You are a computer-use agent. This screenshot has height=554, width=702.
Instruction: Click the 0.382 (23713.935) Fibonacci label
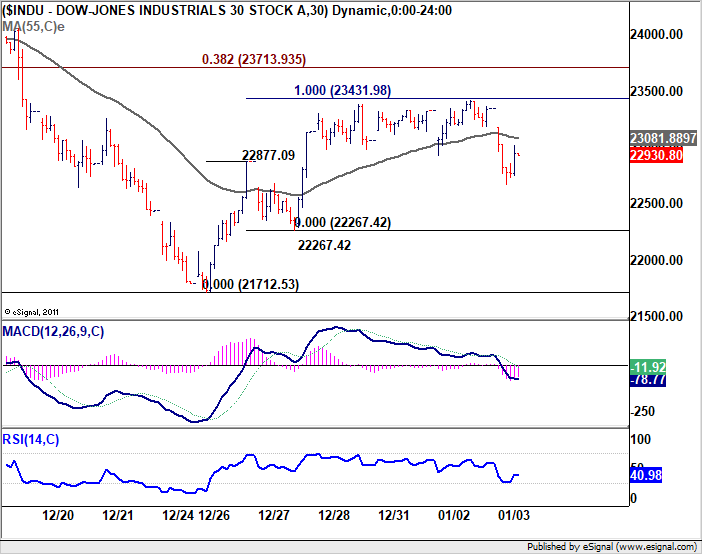(x=254, y=59)
